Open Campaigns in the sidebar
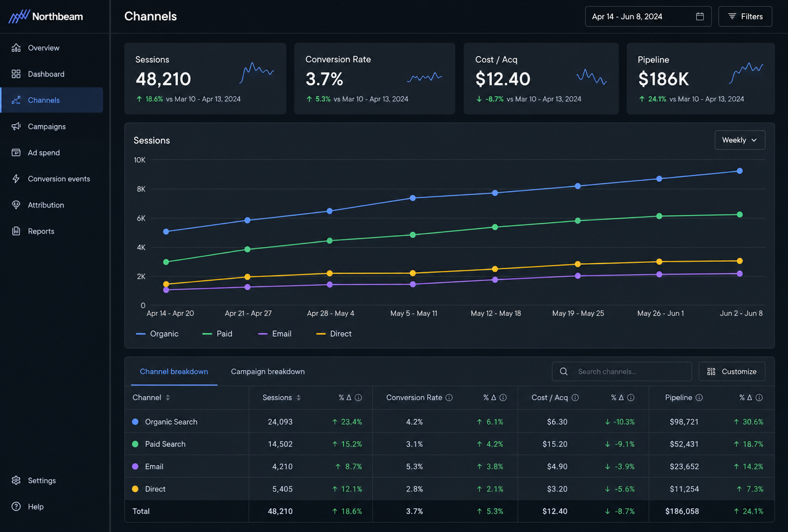 52,126
